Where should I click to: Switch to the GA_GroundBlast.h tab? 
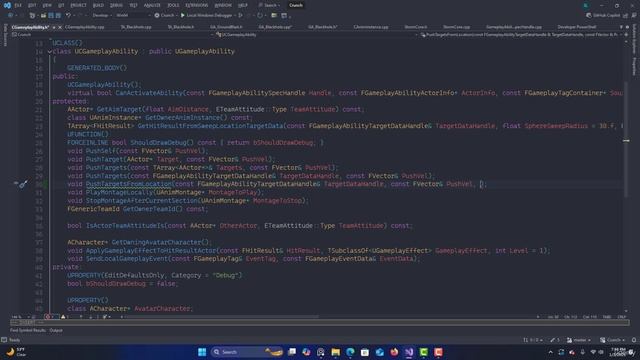pos(226,27)
